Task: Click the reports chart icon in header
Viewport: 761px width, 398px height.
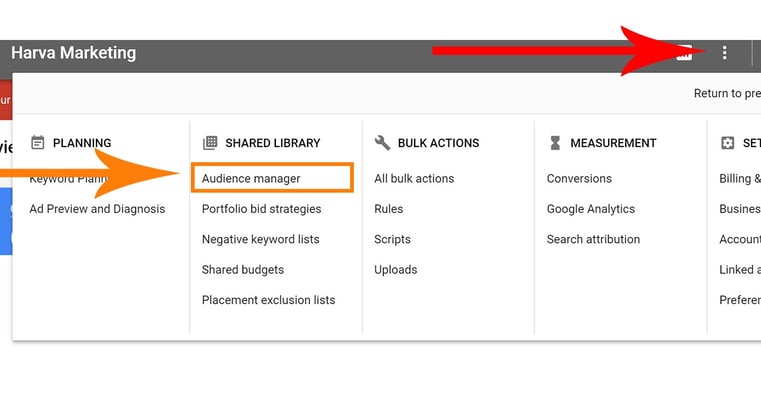Action: click(x=684, y=53)
